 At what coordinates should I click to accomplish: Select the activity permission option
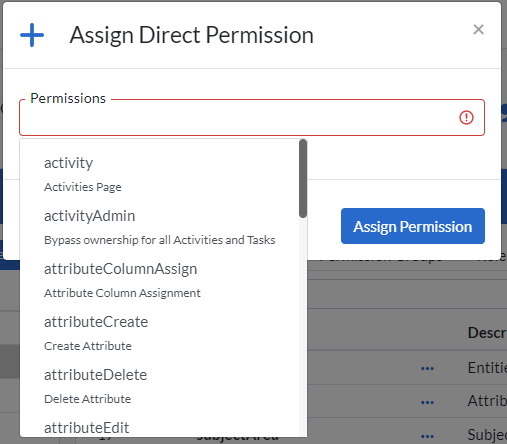click(160, 174)
